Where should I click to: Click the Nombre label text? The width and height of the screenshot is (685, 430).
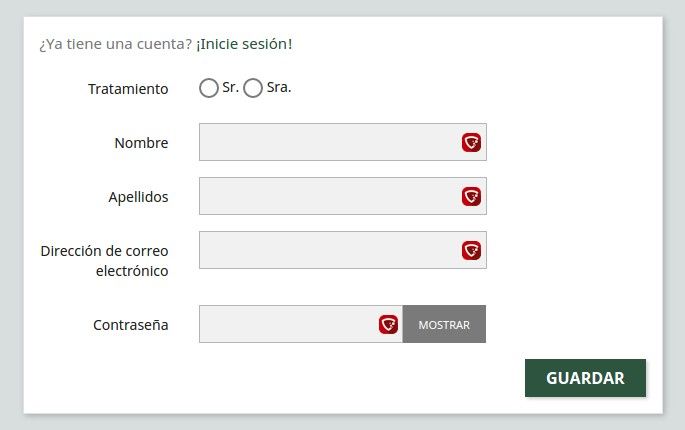[x=141, y=143]
